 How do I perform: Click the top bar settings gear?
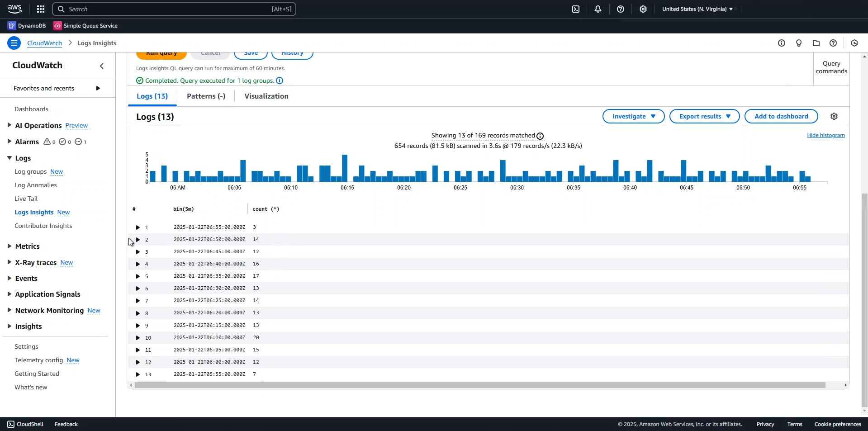coord(643,9)
